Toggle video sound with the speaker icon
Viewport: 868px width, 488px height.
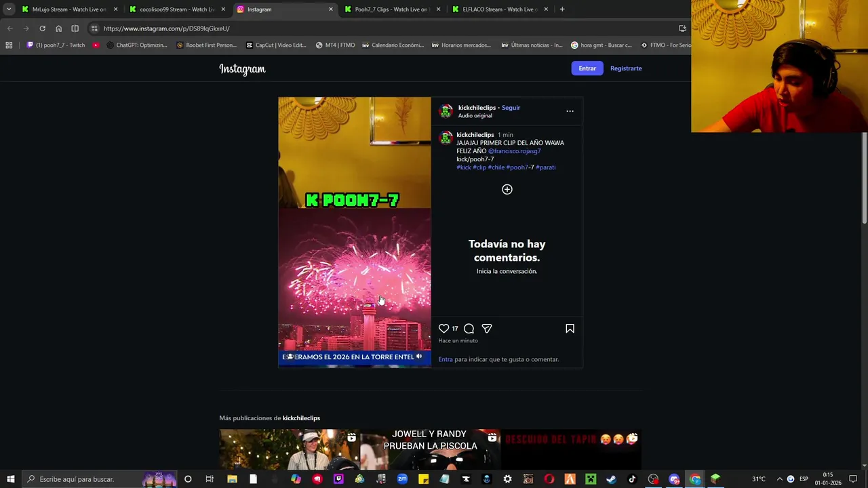[419, 357]
